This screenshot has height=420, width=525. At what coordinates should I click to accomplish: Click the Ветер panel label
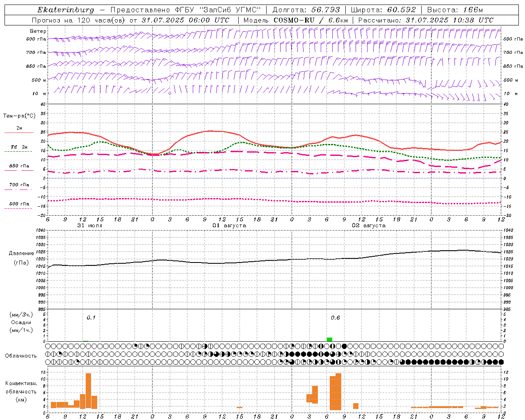pos(38,31)
